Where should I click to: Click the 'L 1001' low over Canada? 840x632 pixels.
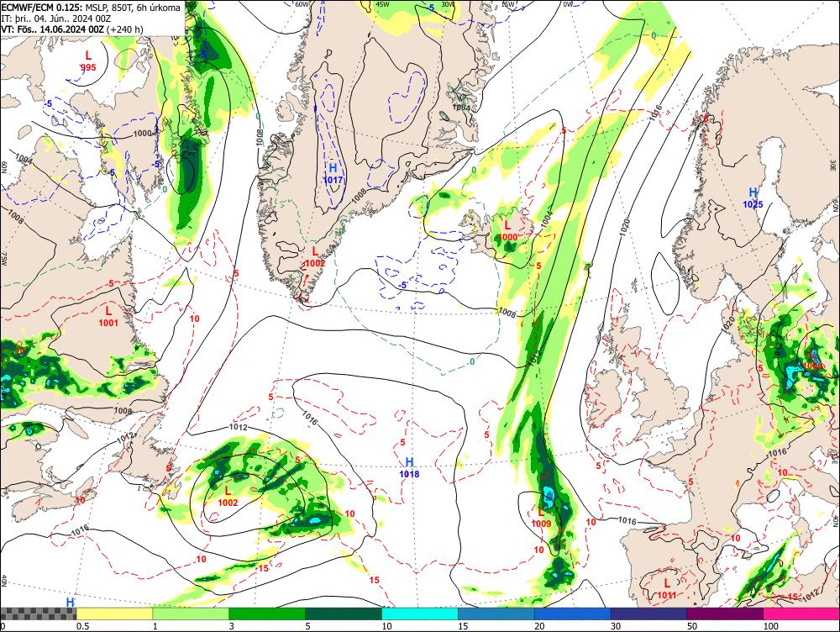[108, 316]
